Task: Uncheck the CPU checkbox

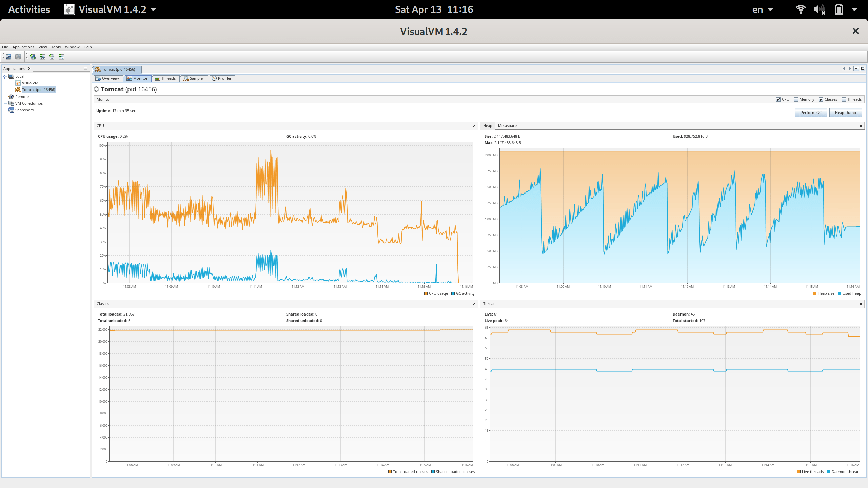Action: pos(778,100)
